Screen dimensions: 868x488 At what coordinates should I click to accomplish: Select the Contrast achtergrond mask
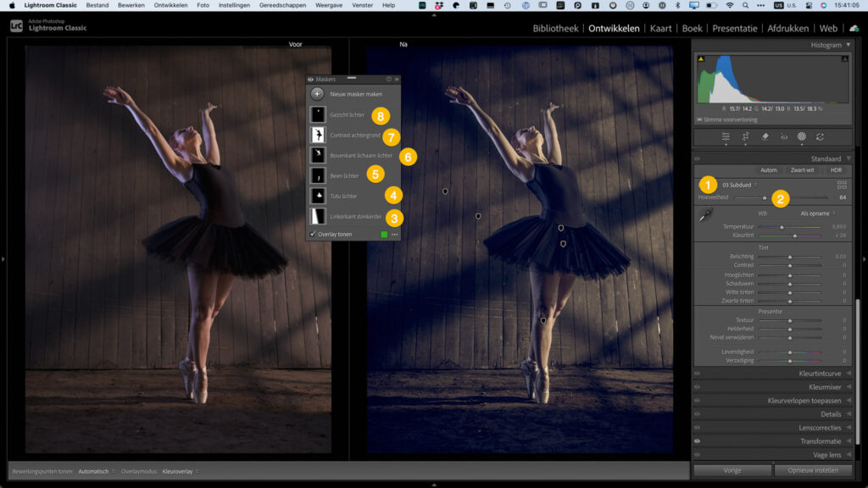point(353,136)
